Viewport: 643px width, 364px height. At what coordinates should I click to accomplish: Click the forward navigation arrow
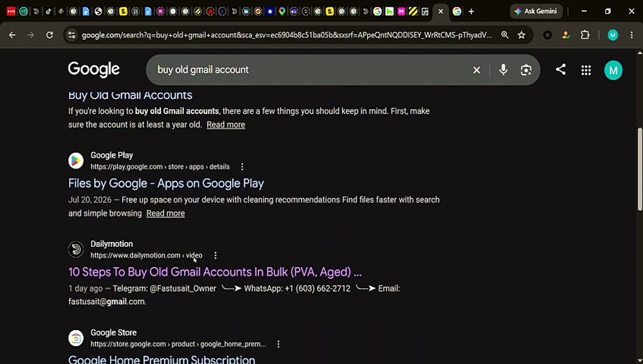pos(31,35)
